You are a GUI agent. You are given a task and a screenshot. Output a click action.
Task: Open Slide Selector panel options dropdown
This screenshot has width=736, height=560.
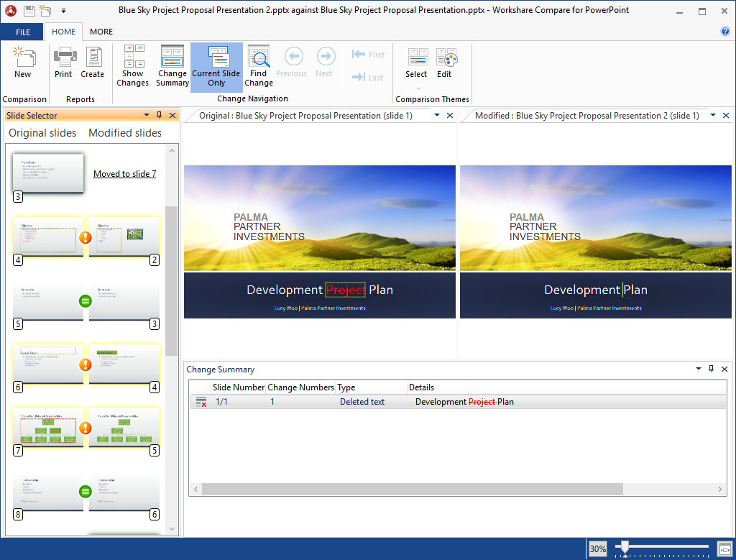tap(147, 115)
